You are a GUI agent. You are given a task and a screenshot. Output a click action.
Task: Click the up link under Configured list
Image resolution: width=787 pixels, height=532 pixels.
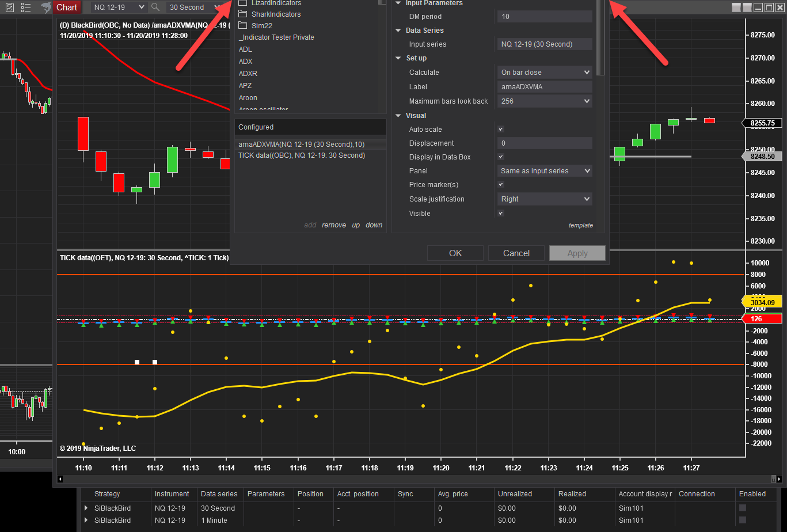(356, 225)
